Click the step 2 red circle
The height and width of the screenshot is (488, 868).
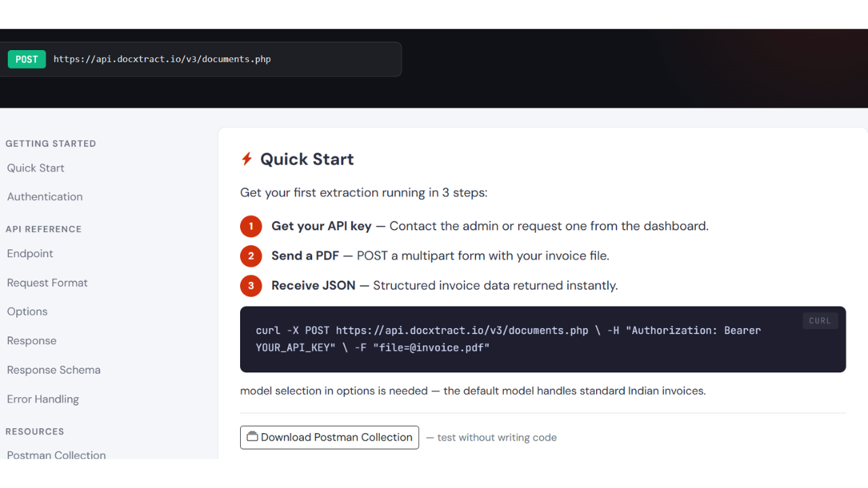point(251,256)
